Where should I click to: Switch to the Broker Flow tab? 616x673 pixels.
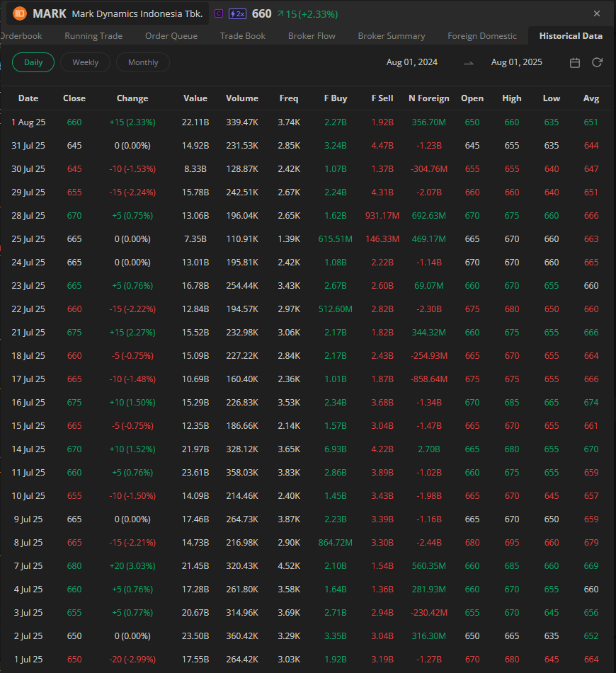click(x=312, y=36)
